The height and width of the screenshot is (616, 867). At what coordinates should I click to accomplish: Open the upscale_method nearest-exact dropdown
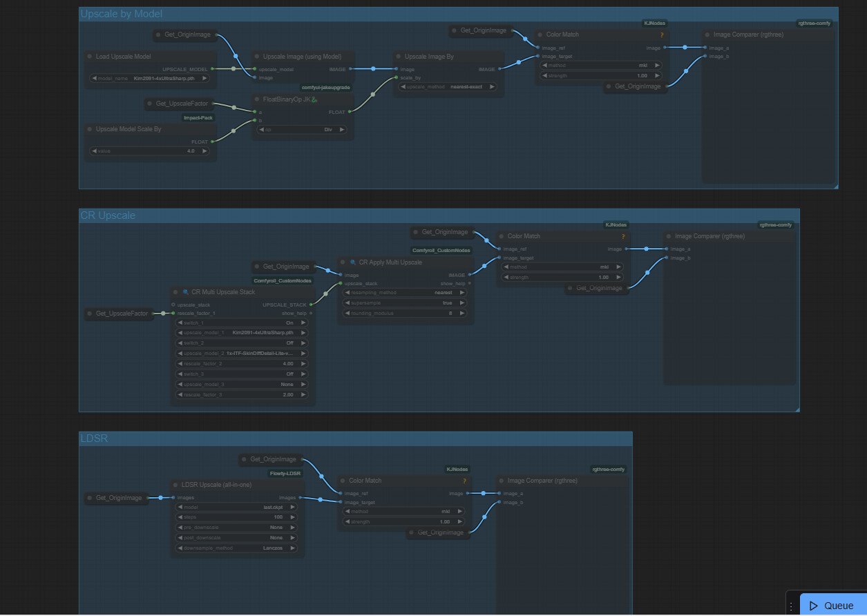(x=448, y=87)
